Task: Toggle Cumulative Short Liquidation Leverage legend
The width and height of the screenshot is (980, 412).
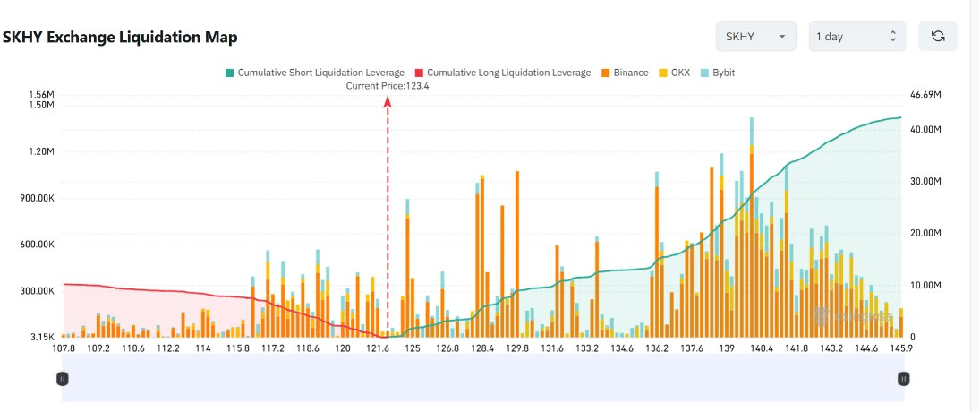Action: pyautogui.click(x=315, y=73)
